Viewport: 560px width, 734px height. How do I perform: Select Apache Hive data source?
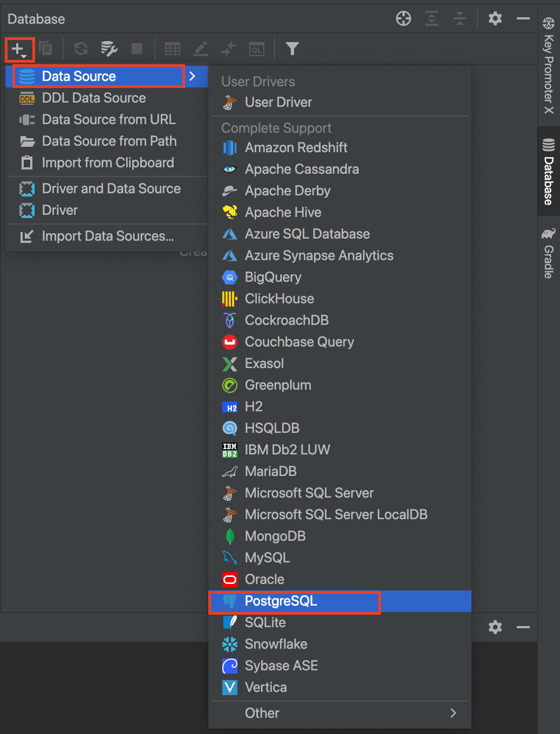340,212
